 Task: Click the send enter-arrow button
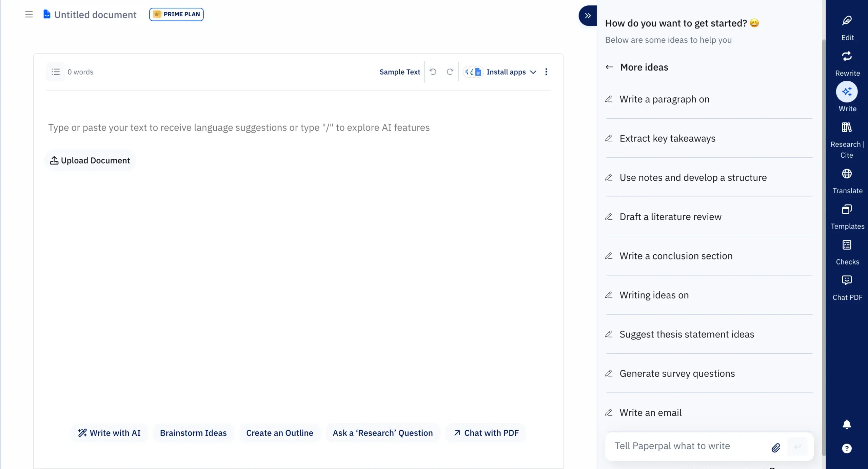coord(797,447)
